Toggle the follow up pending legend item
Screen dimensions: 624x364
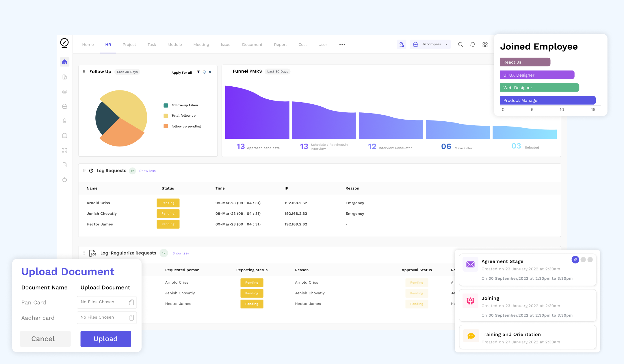[182, 126]
